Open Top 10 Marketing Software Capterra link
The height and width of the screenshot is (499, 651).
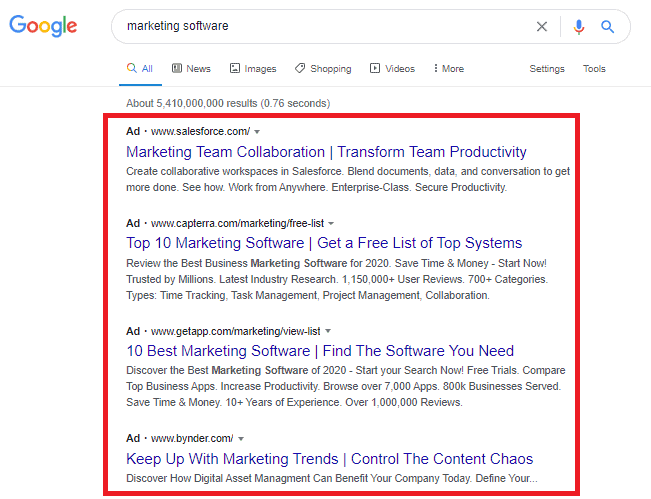[324, 243]
